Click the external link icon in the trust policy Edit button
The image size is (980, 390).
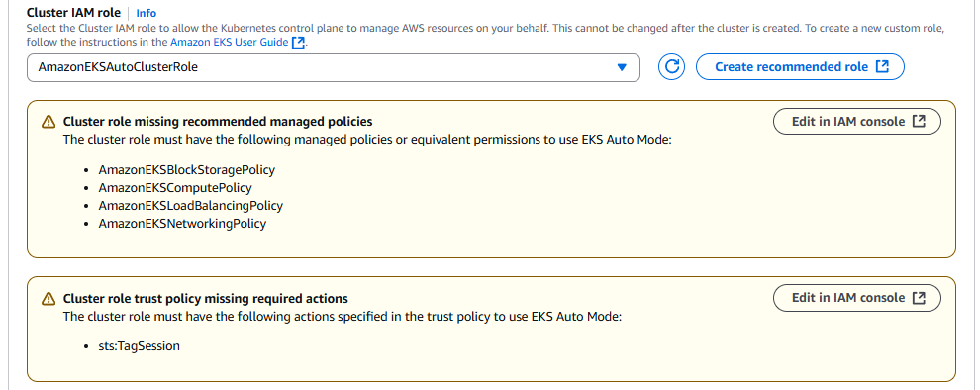click(919, 298)
